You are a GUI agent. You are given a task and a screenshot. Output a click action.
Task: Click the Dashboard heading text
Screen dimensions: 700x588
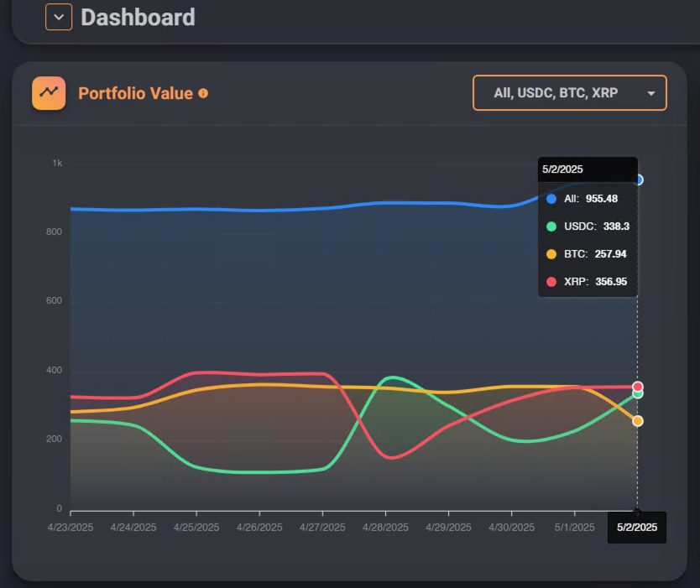(138, 18)
